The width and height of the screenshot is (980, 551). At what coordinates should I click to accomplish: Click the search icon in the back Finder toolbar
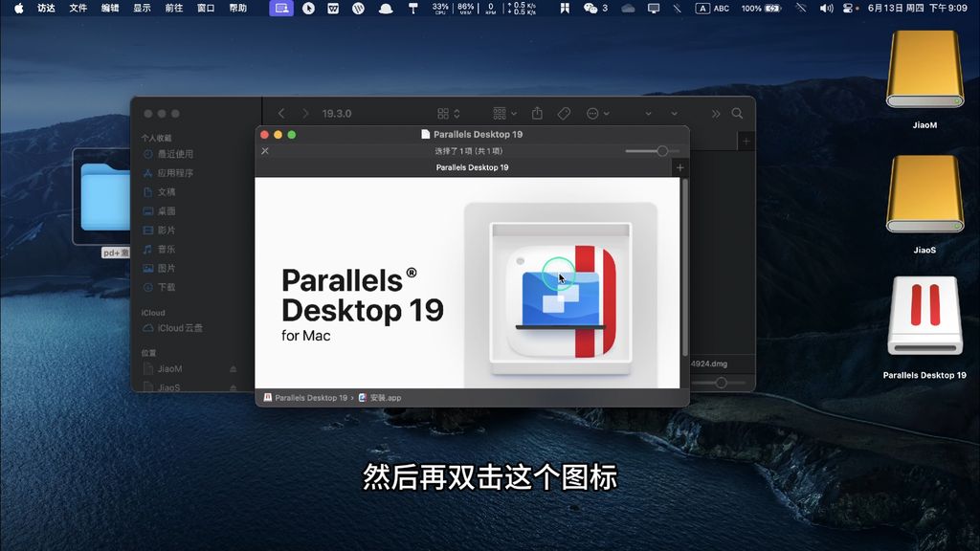[x=738, y=113]
